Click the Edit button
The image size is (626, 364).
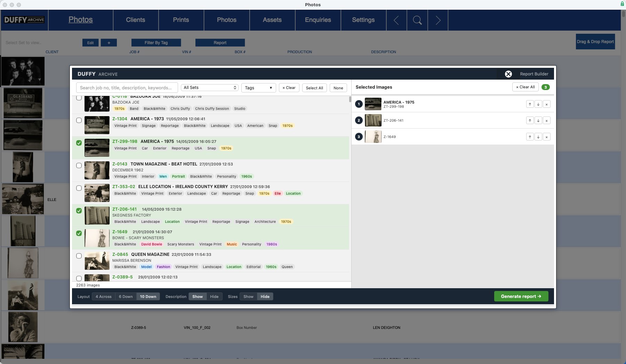tap(90, 43)
